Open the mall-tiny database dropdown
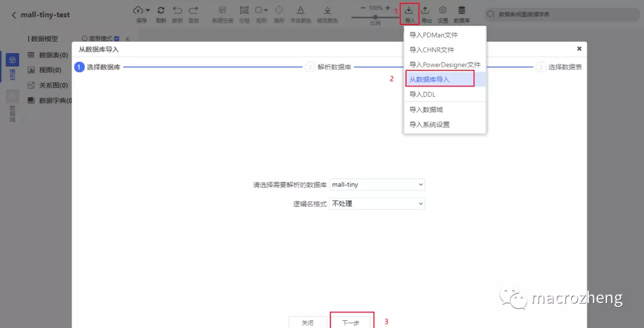644x328 pixels. pyautogui.click(x=377, y=185)
